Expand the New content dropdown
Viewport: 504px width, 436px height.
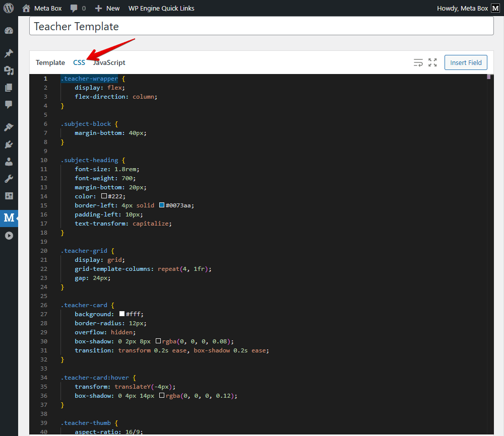click(x=107, y=8)
